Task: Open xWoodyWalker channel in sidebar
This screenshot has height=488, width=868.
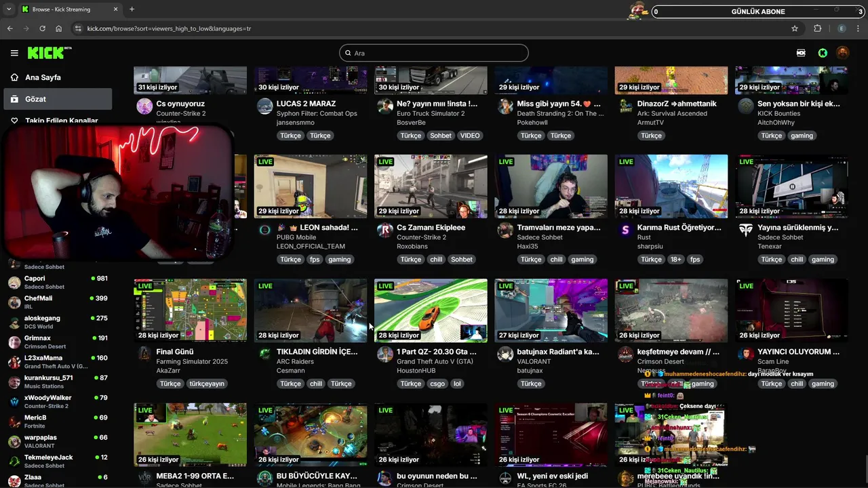Action: [x=58, y=402]
